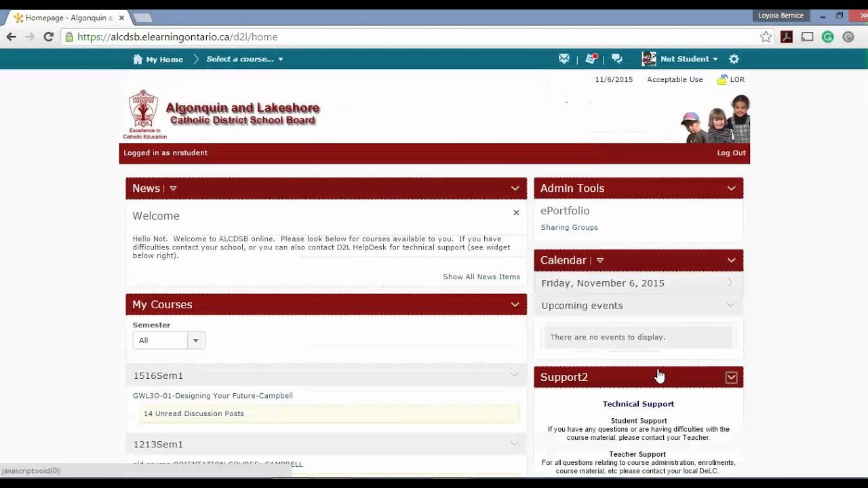Image resolution: width=868 pixels, height=488 pixels.
Task: Collapse the Admin Tools widget
Action: (x=732, y=188)
